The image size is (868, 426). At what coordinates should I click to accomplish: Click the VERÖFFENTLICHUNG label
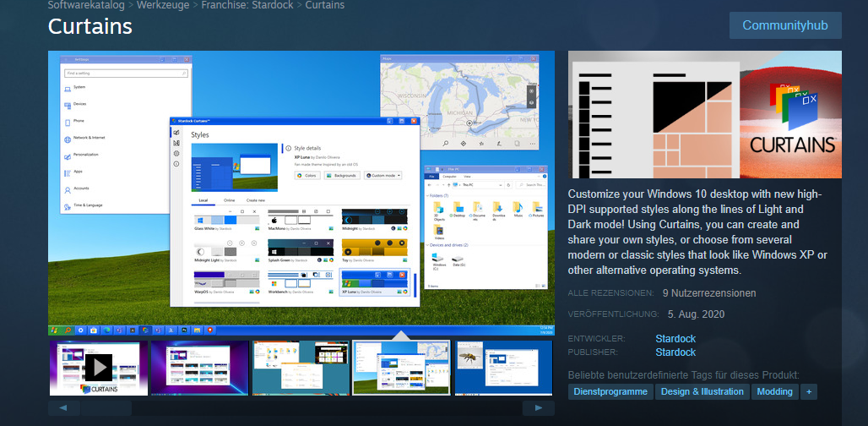point(613,314)
